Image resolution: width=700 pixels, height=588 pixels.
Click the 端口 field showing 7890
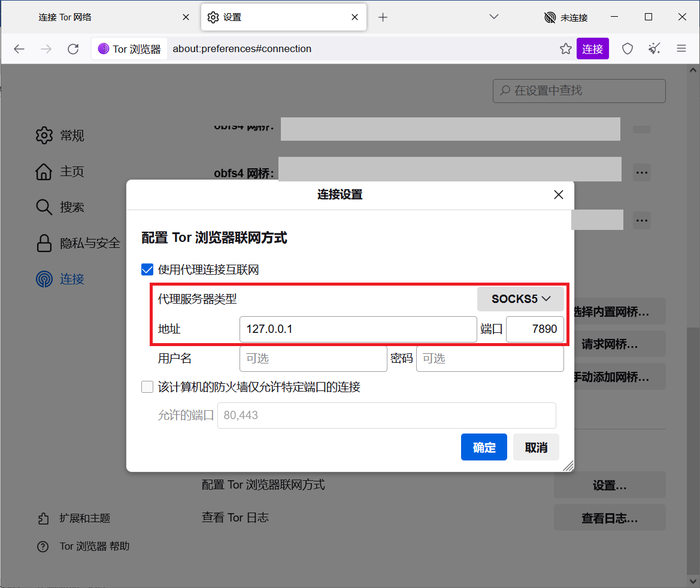[535, 329]
